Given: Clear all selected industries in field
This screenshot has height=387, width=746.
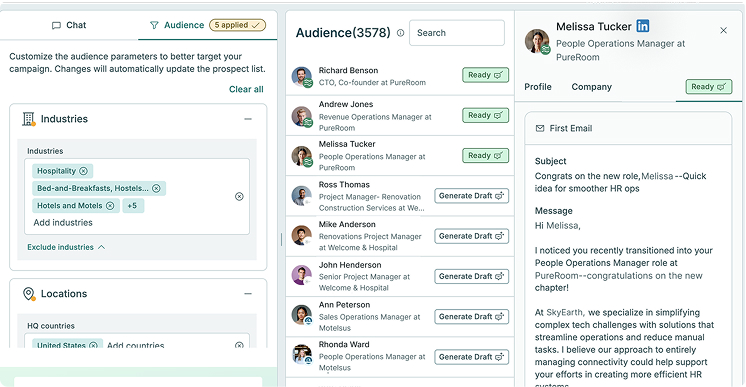Looking at the screenshot, I should pos(239,197).
